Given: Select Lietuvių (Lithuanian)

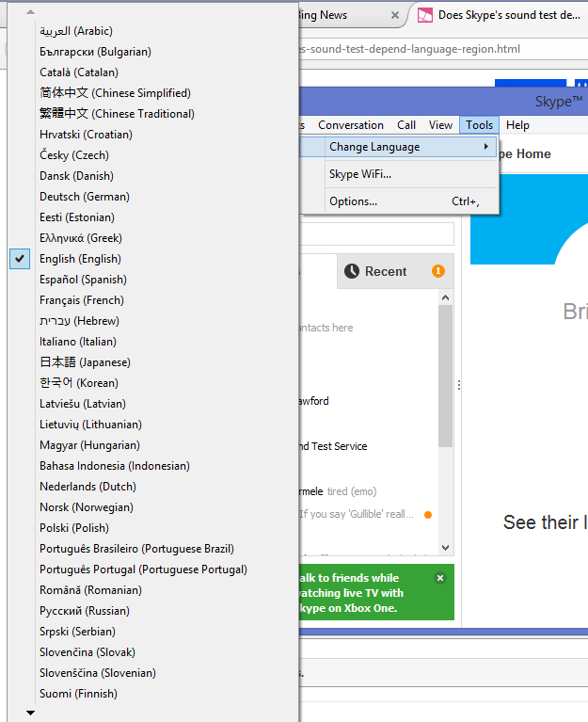Looking at the screenshot, I should (x=90, y=425).
